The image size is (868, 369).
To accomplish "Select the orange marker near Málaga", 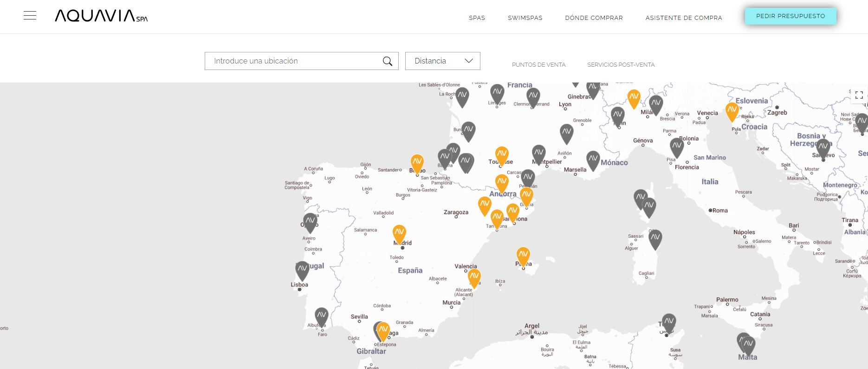I will coord(383,332).
